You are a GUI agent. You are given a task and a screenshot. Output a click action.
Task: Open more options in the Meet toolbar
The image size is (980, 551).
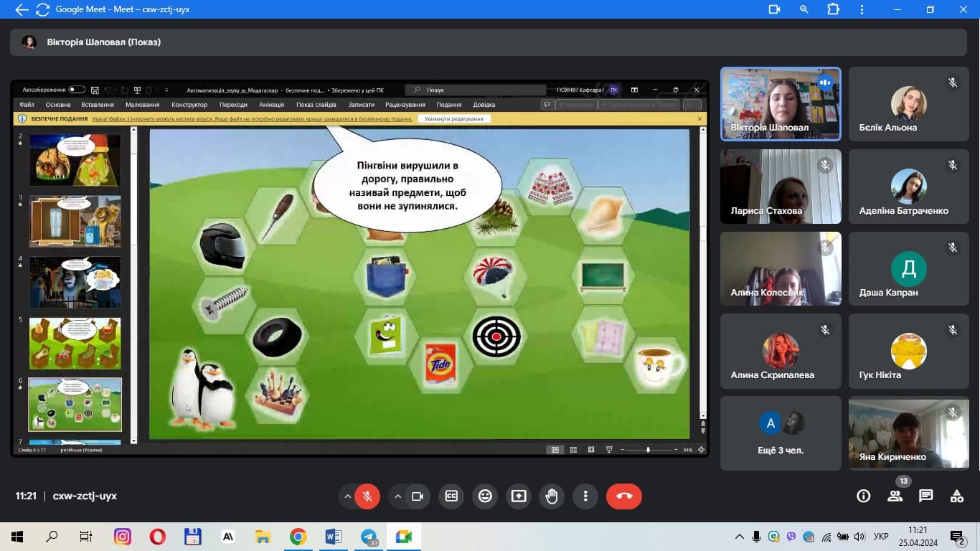pyautogui.click(x=585, y=496)
